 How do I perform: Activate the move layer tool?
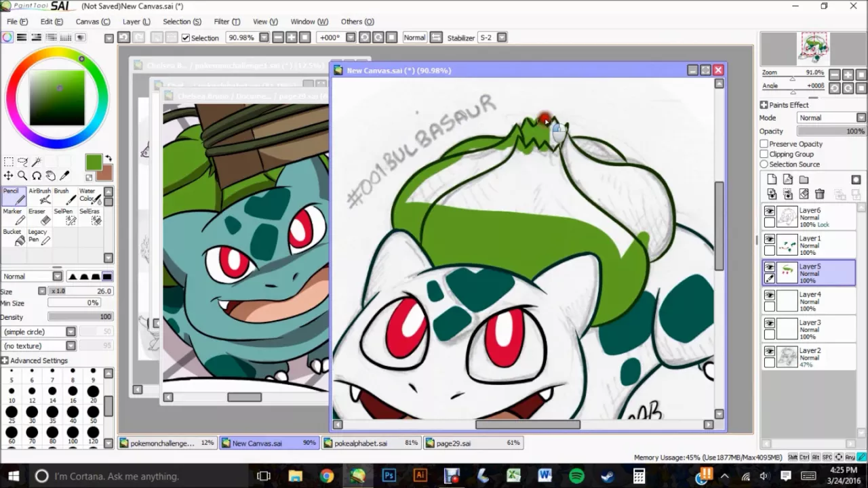pos(8,176)
